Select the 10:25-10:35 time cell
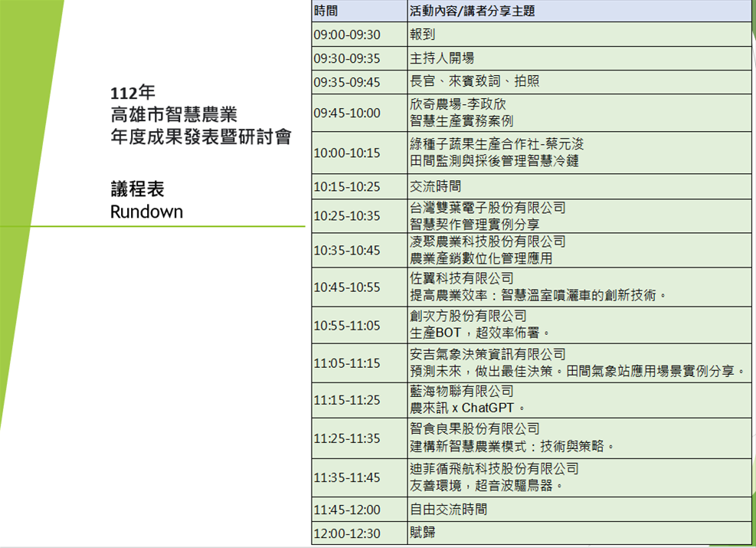 [x=359, y=215]
